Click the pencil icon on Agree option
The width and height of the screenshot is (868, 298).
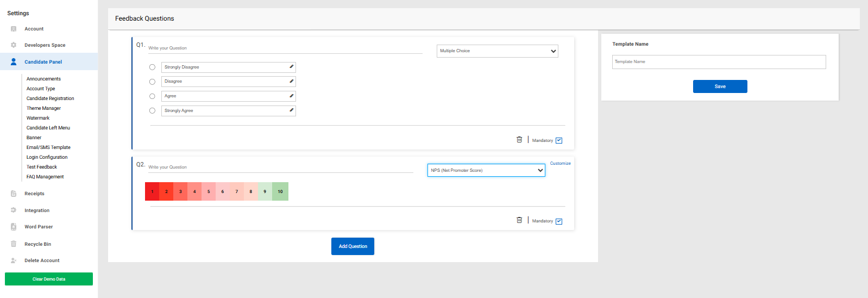[x=291, y=96]
